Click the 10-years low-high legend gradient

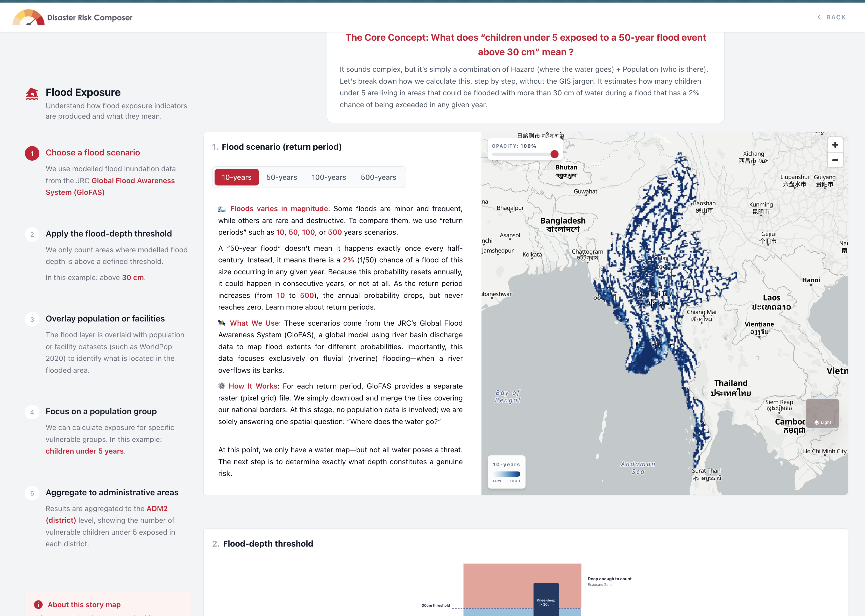click(x=507, y=474)
